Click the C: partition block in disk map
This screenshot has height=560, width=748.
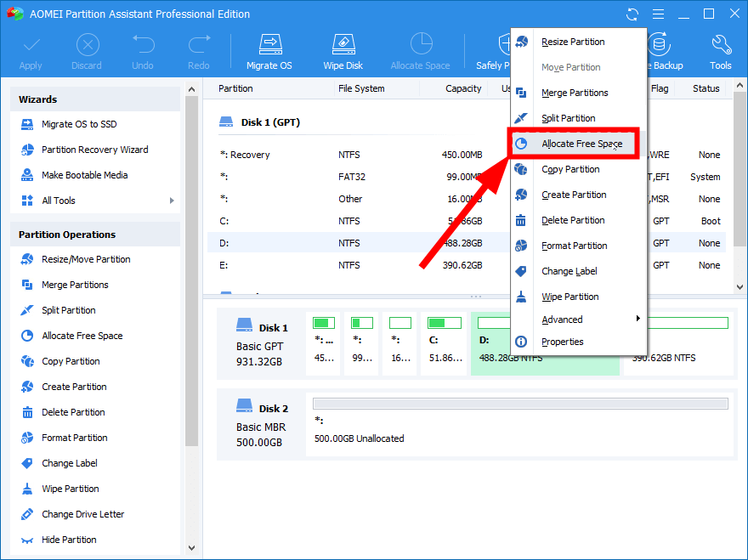444,342
